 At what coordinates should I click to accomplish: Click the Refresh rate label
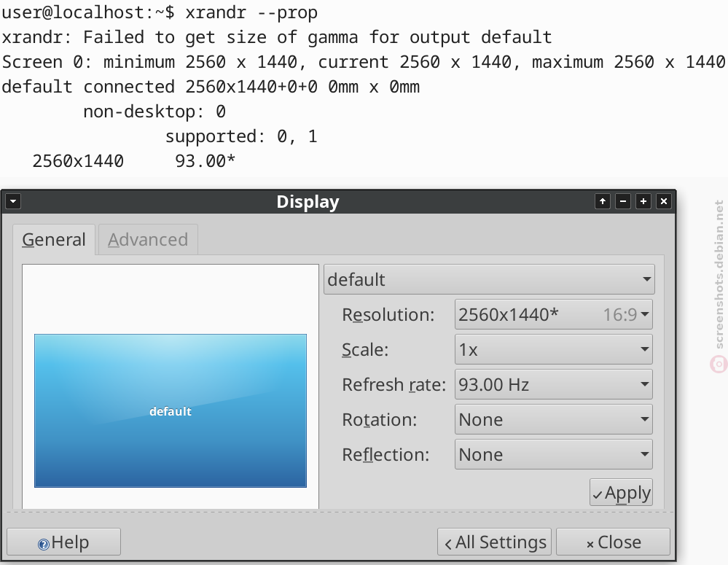coord(394,385)
